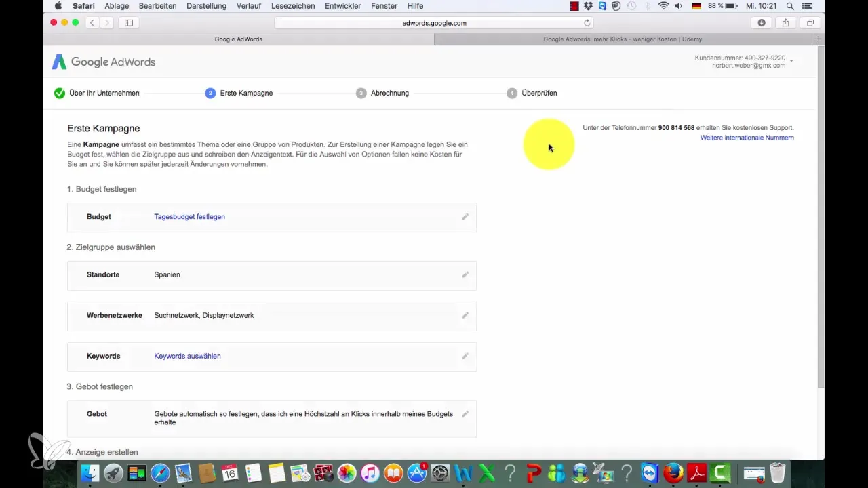The height and width of the screenshot is (488, 868).
Task: Click the Safari menu in menu bar
Action: pos(83,6)
